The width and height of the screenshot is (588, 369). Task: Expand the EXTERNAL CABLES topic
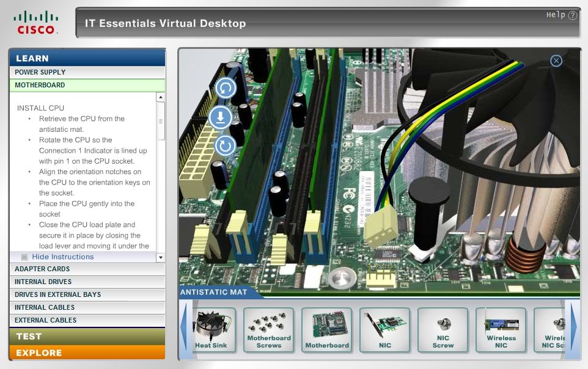click(87, 320)
